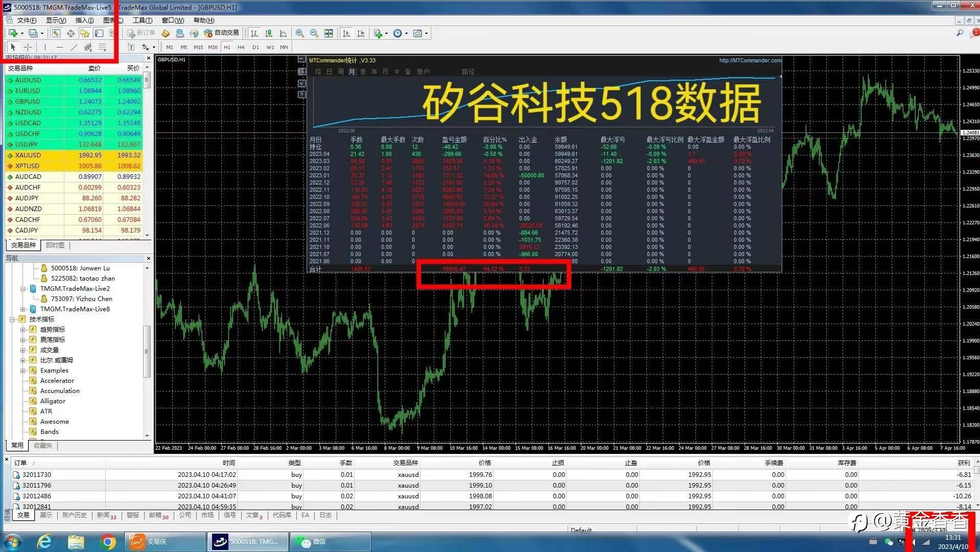Expand the 震荡指标 indicator folder

click(23, 340)
